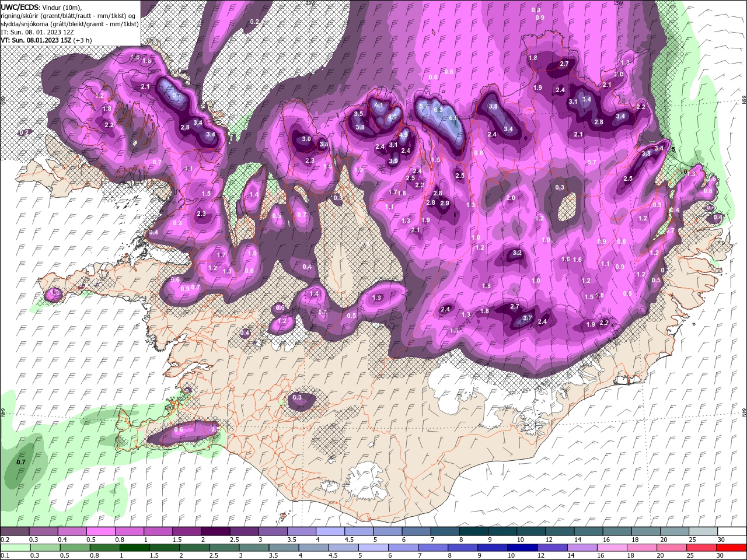
Task: Click the bottom-legend swatch labeled 7
Action: [x=432, y=548]
